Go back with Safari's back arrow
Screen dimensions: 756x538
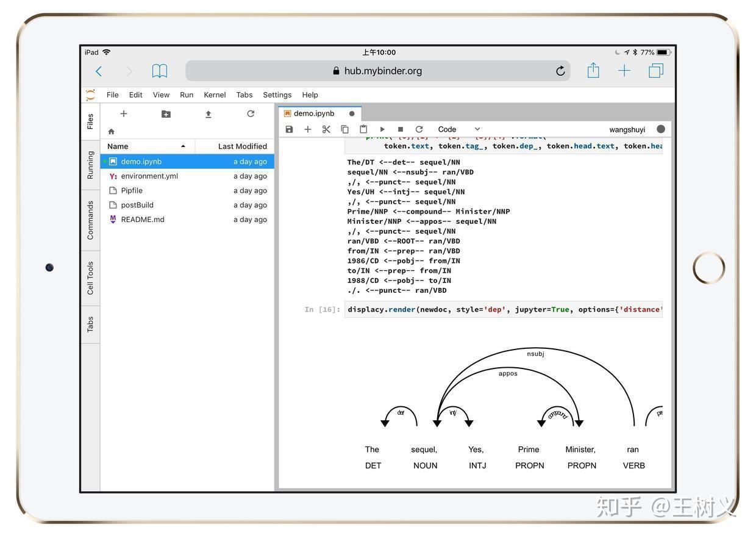[x=99, y=71]
